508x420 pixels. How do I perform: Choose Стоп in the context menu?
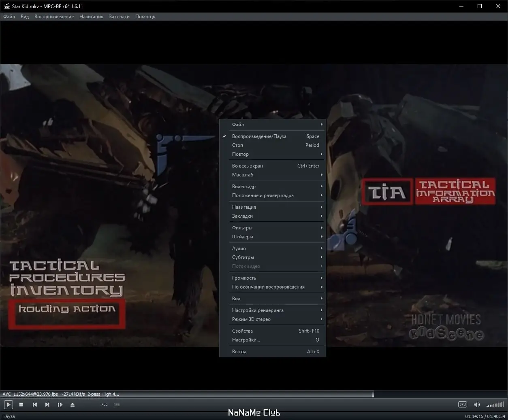point(273,145)
